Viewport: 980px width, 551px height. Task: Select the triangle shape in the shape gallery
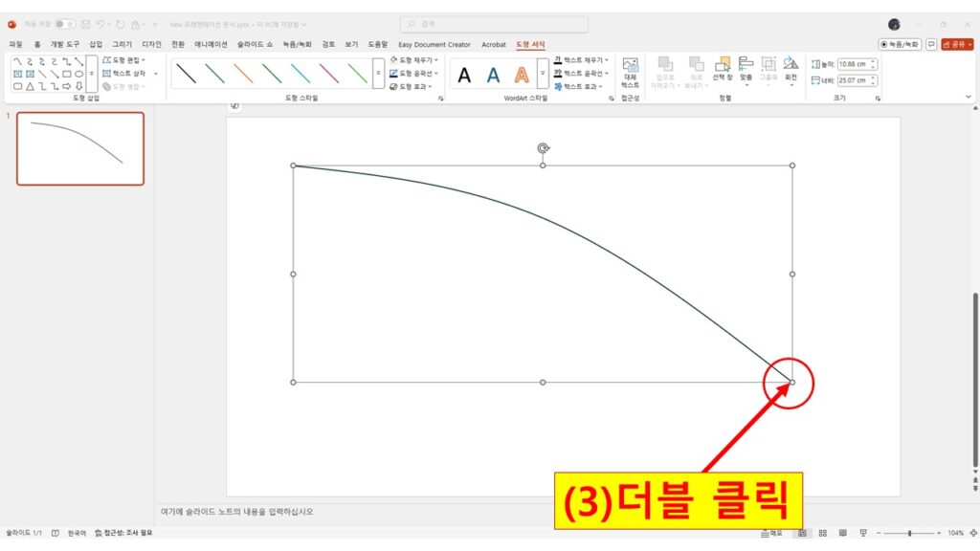click(x=30, y=86)
